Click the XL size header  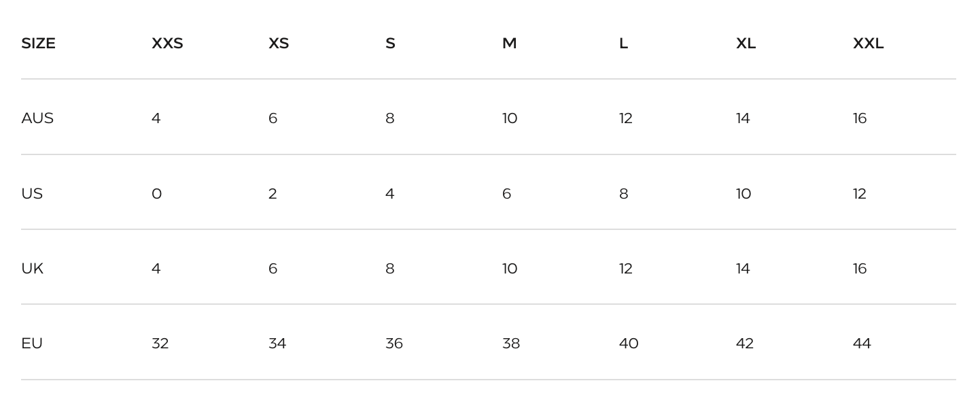pos(746,44)
